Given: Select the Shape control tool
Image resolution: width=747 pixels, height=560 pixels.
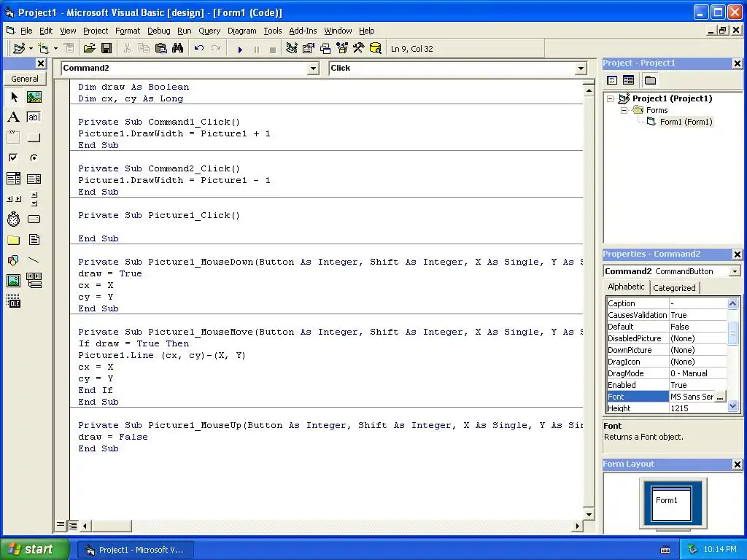Looking at the screenshot, I should pos(14,260).
